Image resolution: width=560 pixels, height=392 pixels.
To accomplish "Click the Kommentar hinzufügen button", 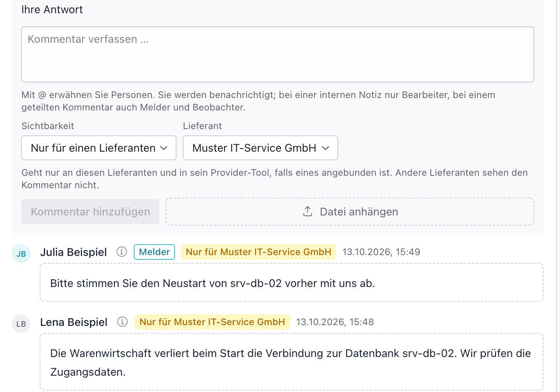I will [x=90, y=212].
